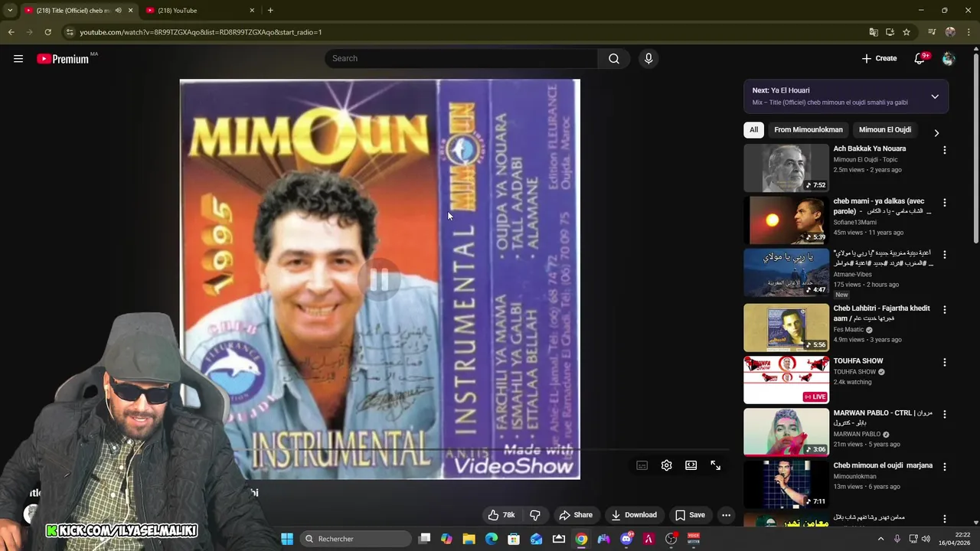
Task: Open the Create menu
Action: point(879,58)
